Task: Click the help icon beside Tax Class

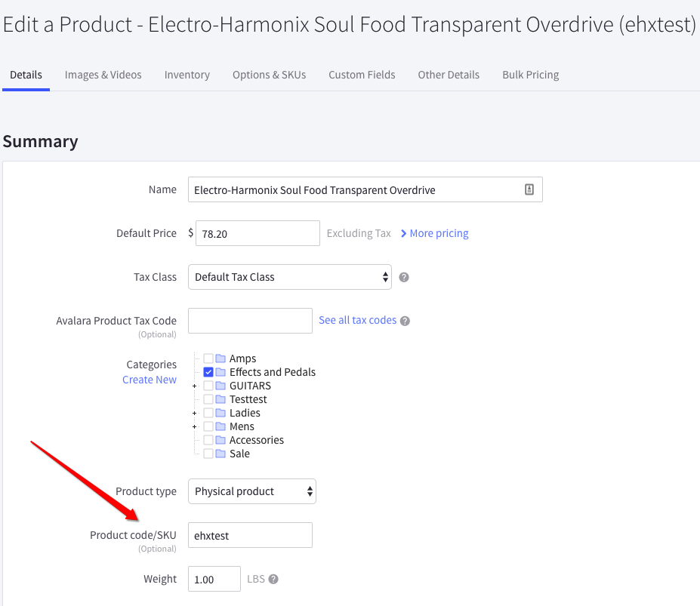Action: click(x=404, y=277)
